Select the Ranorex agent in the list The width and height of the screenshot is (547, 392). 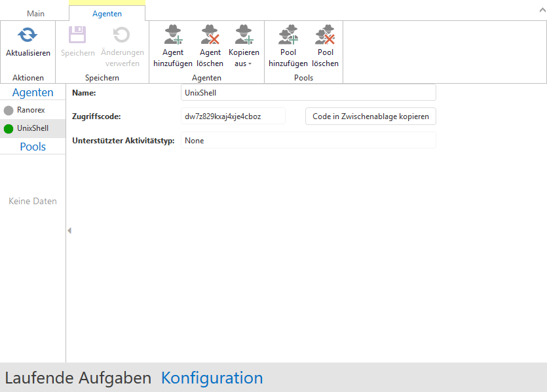click(x=30, y=111)
